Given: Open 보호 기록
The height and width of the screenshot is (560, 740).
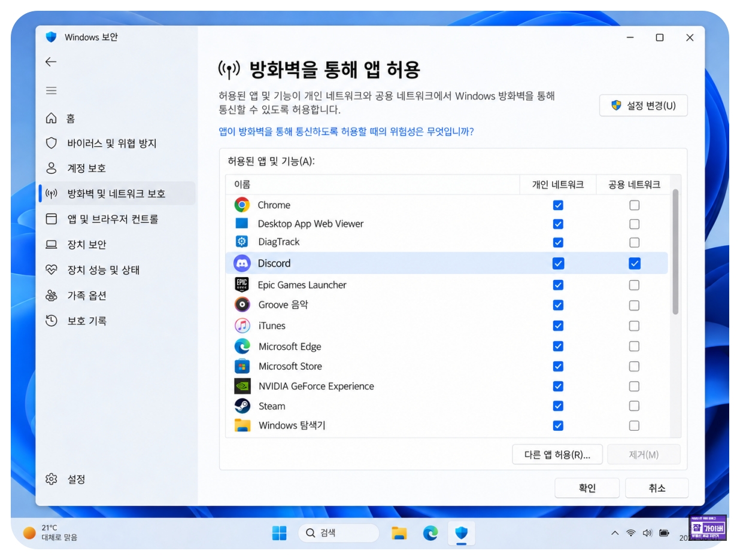Looking at the screenshot, I should [117, 321].
